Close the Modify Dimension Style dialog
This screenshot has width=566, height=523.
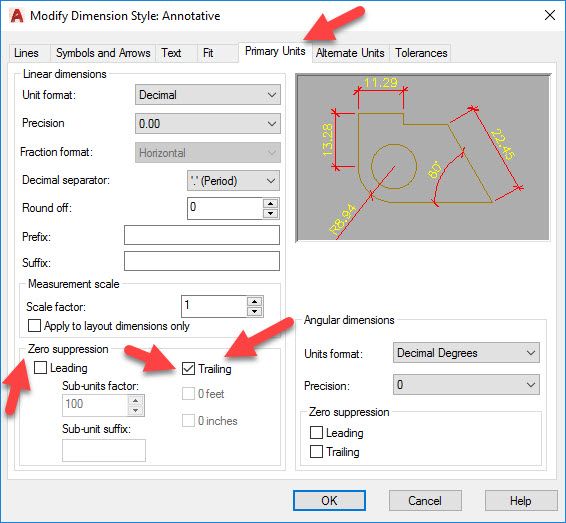point(550,15)
